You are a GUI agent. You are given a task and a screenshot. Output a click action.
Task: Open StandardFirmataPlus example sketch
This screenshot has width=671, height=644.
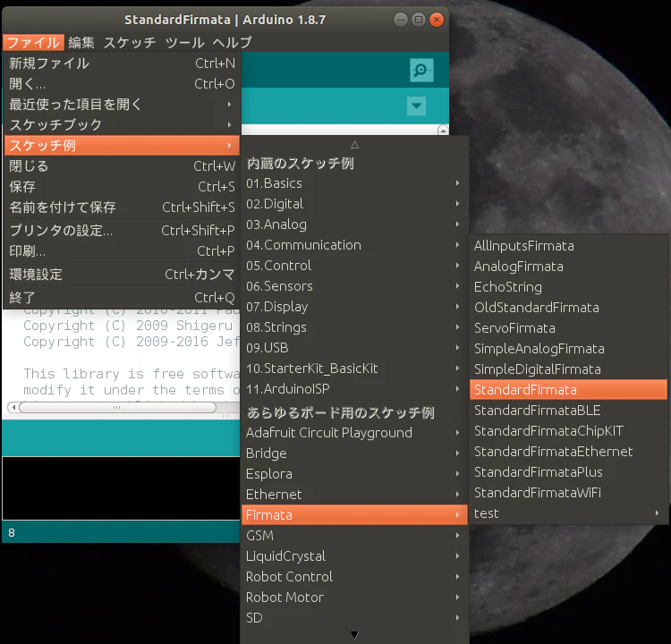pyautogui.click(x=568, y=471)
